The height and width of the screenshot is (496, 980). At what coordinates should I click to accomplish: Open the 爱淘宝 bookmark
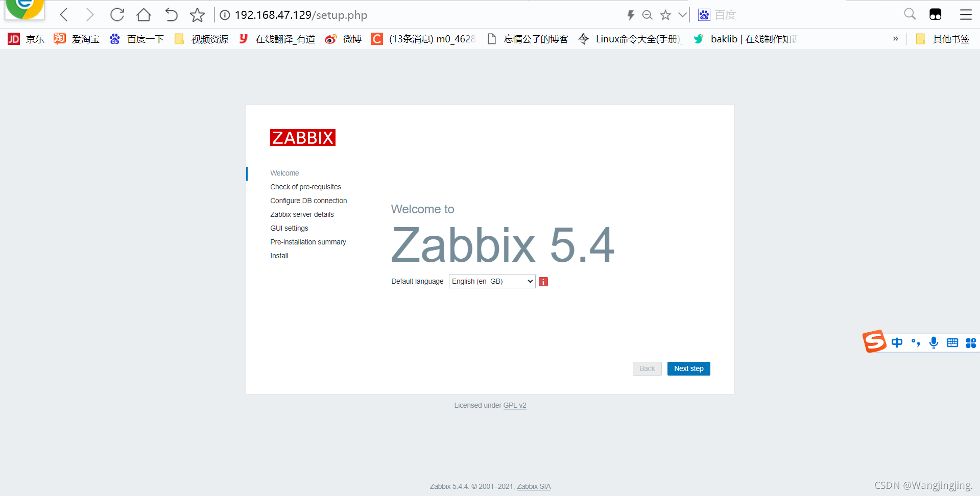77,39
